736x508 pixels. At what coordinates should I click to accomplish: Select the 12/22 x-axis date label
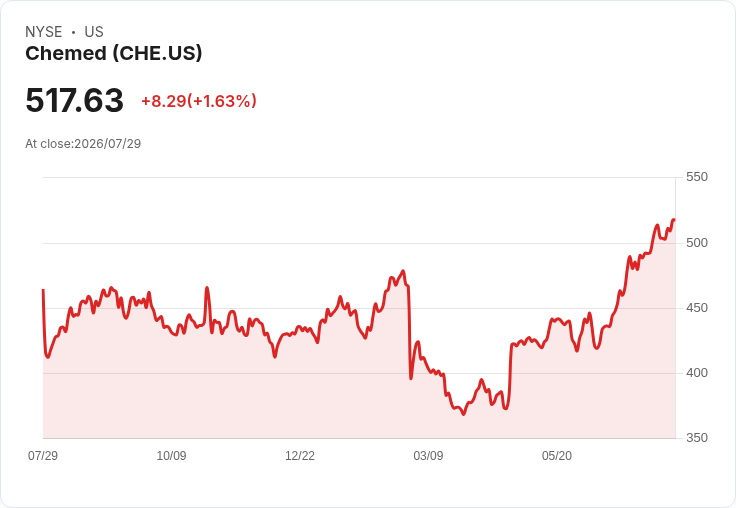click(x=300, y=455)
